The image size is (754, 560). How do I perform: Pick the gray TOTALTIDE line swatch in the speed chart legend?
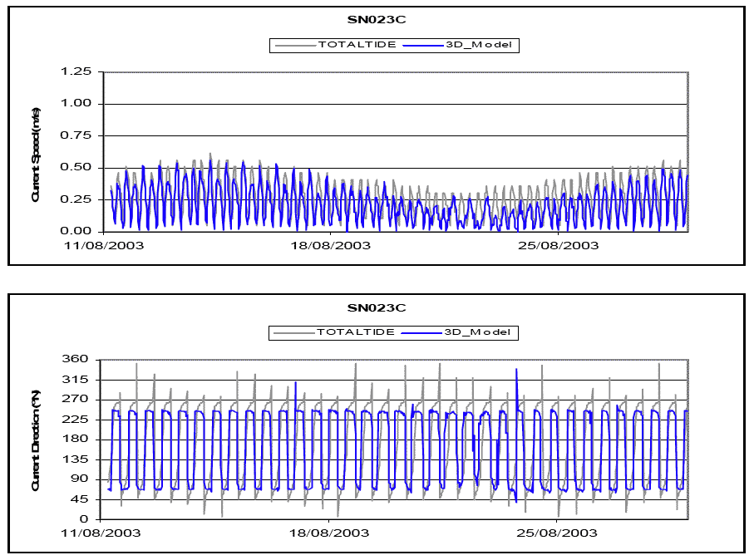(294, 46)
